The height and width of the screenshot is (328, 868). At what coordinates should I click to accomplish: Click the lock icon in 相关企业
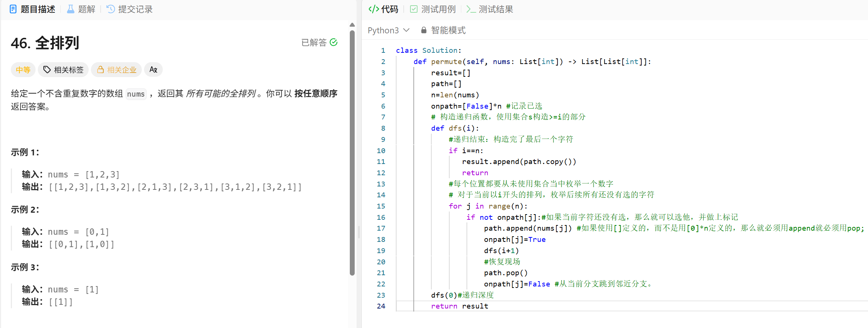[x=100, y=70]
